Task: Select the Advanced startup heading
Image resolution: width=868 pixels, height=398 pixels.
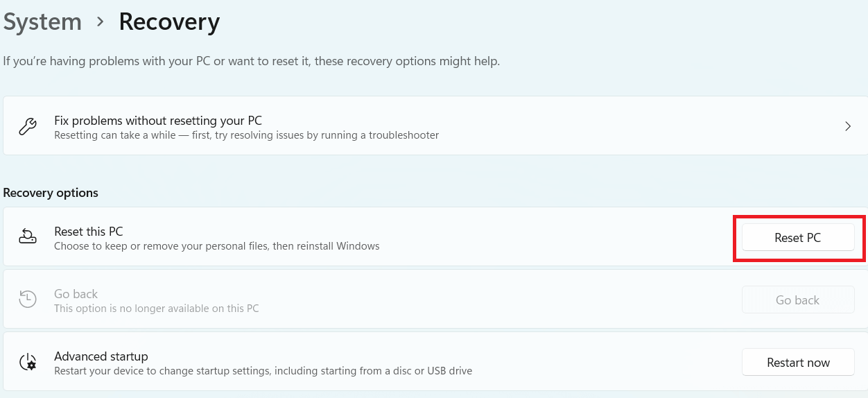Action: 101,356
